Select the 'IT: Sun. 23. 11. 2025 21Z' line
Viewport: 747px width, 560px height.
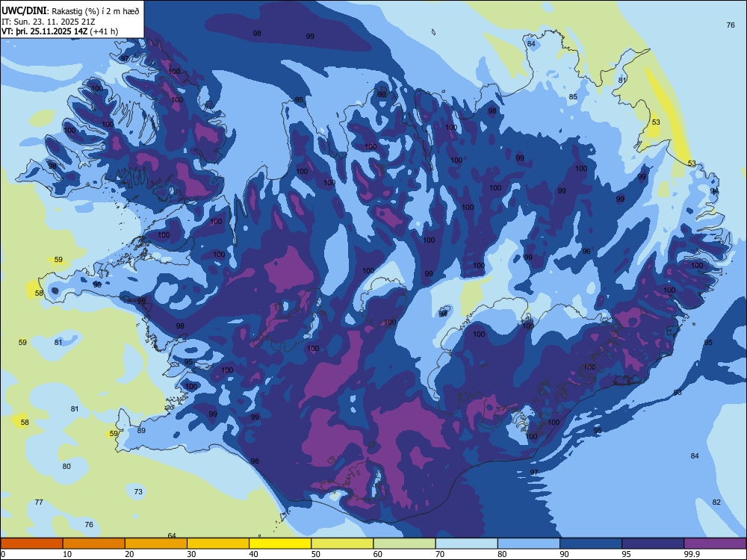click(48, 22)
